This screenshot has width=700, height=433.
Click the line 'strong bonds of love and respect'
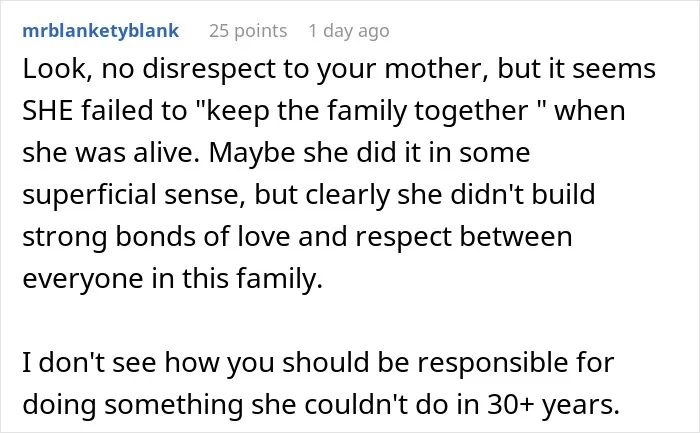coord(297,237)
